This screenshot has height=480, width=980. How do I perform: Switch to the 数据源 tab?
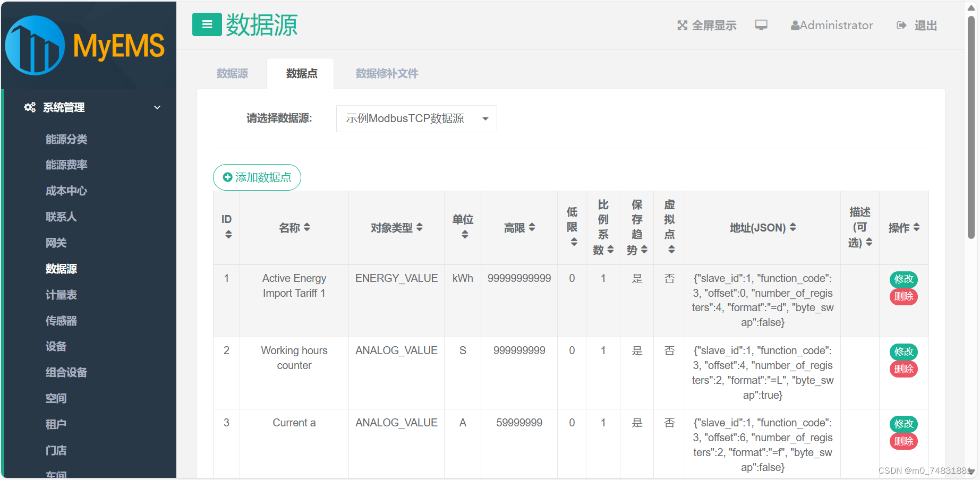tap(232, 73)
